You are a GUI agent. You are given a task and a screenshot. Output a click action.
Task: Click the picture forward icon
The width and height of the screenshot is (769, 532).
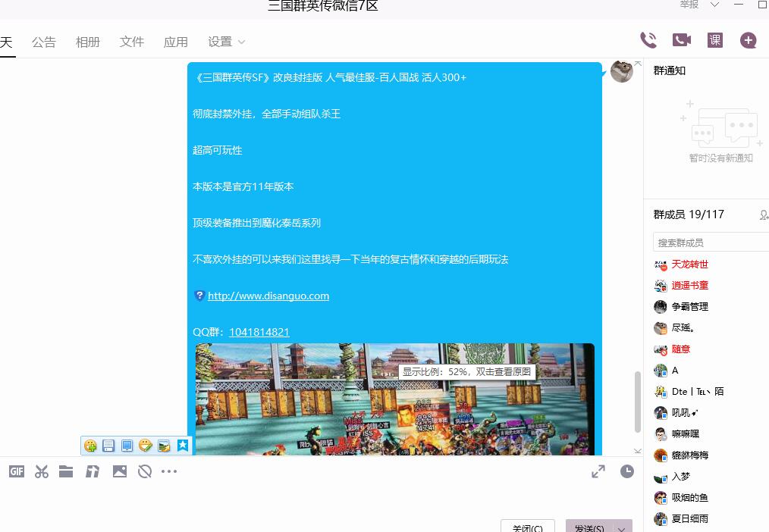point(165,446)
